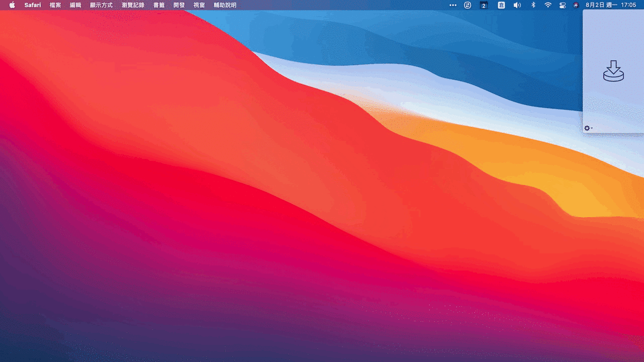
Task: Click the date and time 8月2日 週一 17:05
Action: pyautogui.click(x=611, y=5)
